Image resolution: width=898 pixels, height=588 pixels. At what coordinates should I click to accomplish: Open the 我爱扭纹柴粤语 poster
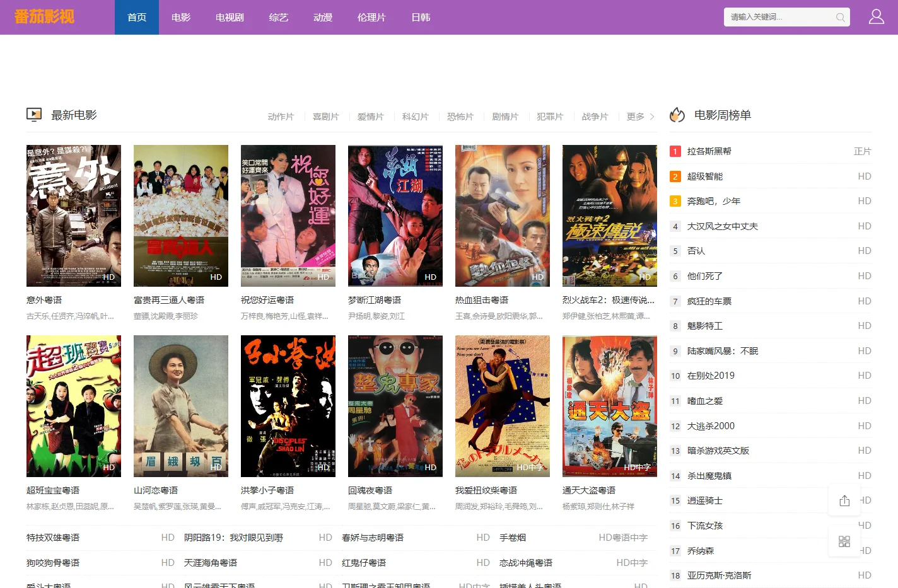point(503,406)
